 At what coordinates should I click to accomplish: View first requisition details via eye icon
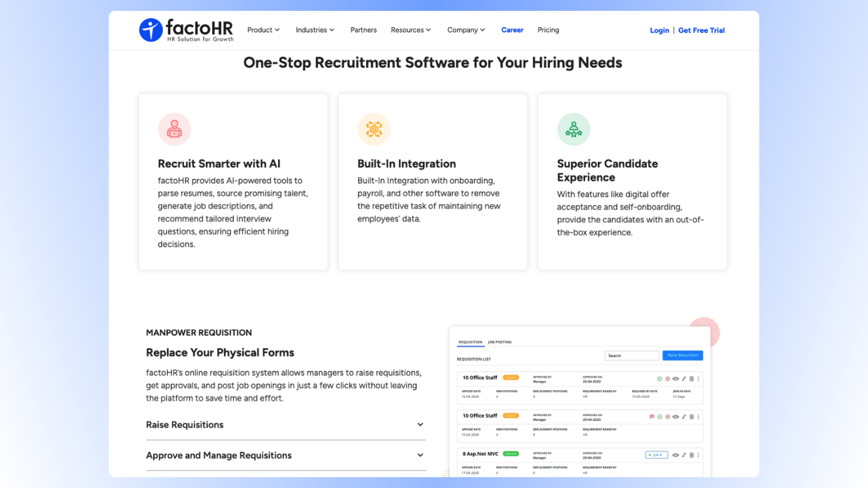click(x=675, y=378)
